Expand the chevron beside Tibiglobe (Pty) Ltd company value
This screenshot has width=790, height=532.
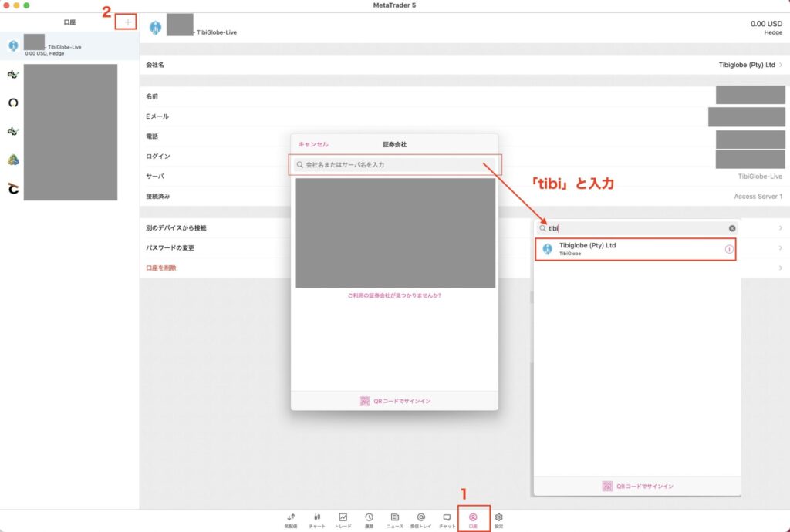pyautogui.click(x=781, y=65)
